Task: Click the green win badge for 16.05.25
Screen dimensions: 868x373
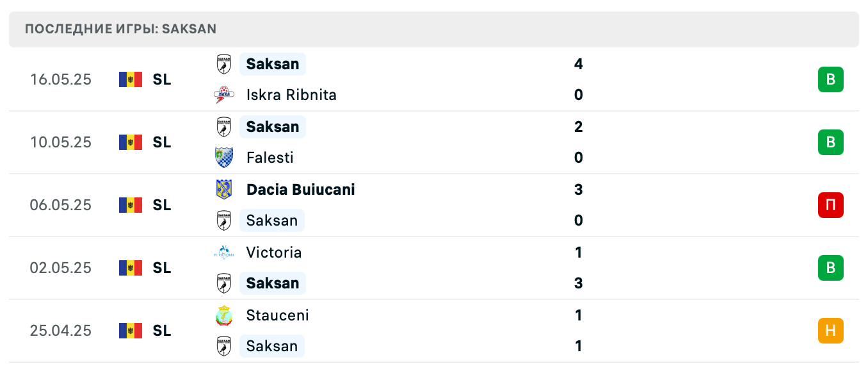Action: pos(830,79)
